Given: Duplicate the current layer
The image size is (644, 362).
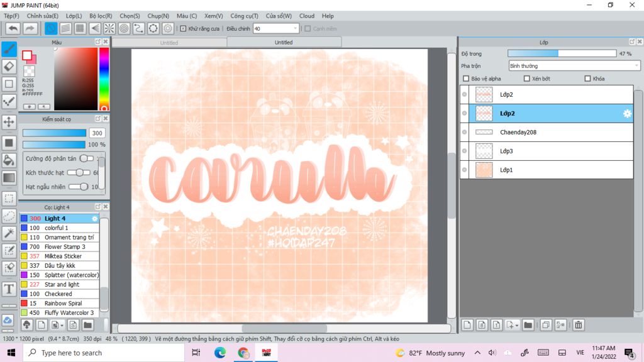Looking at the screenshot, I should (546, 325).
